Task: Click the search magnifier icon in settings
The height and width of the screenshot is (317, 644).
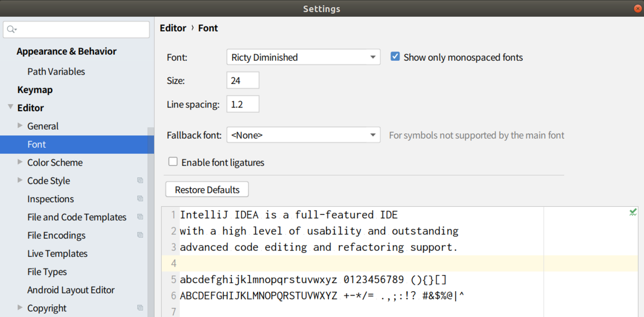Action: 12,30
